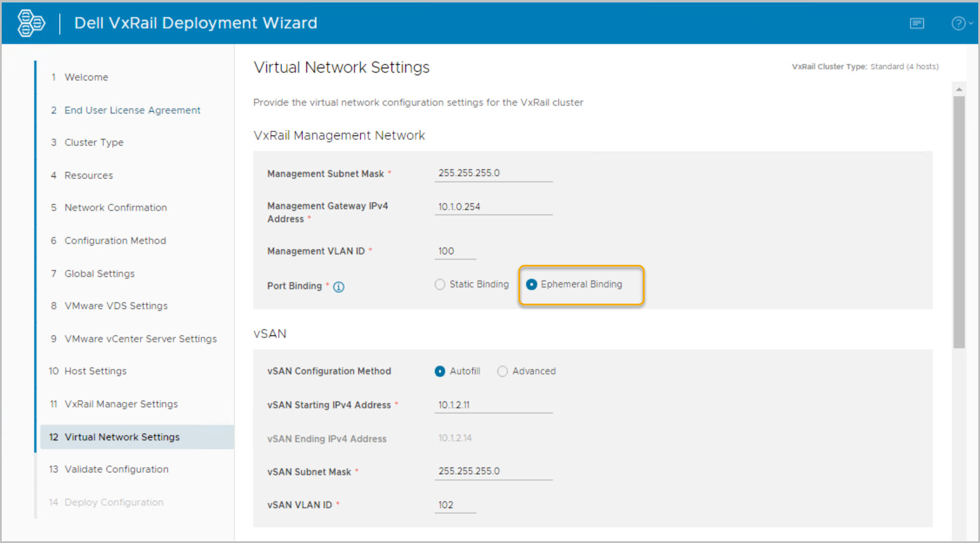The width and height of the screenshot is (980, 543).
Task: Click the vertical scrollbar thumb
Action: coord(959,220)
